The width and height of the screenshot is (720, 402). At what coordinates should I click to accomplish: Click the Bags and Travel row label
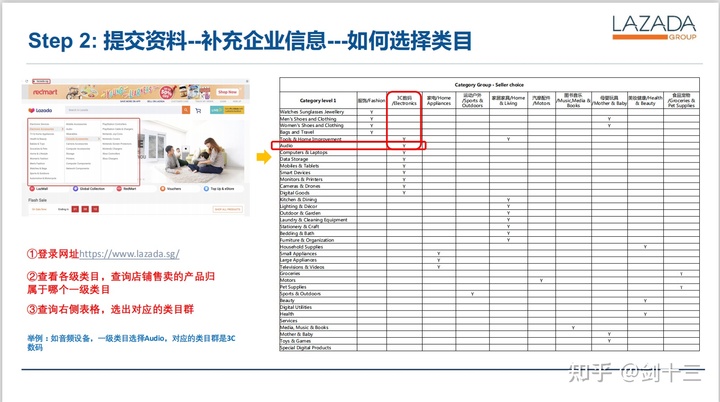[297, 132]
